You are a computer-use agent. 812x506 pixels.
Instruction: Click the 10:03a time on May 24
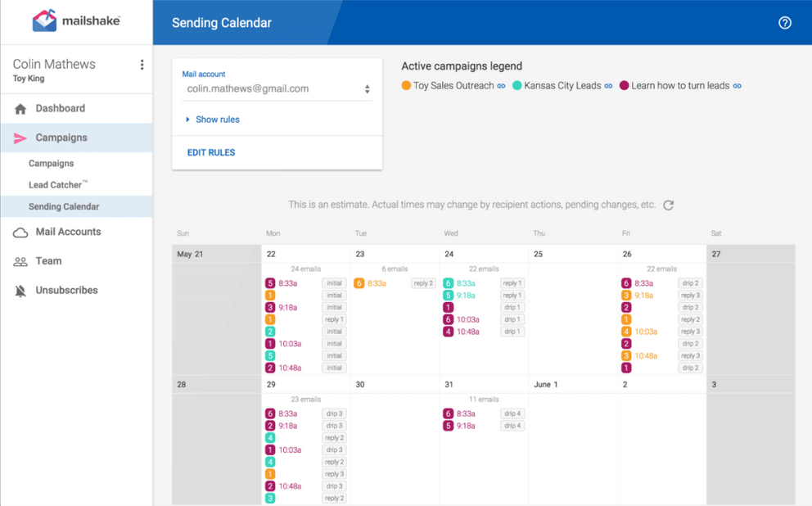468,319
